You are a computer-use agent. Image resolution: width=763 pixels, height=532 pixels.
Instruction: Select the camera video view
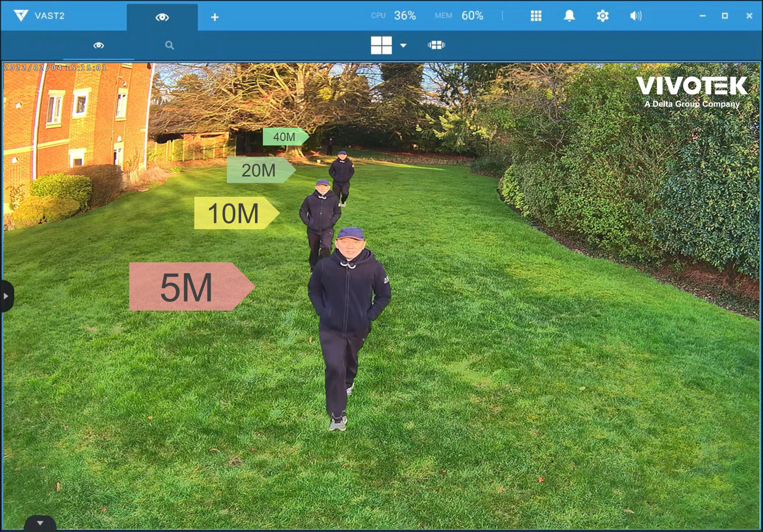pos(381,296)
